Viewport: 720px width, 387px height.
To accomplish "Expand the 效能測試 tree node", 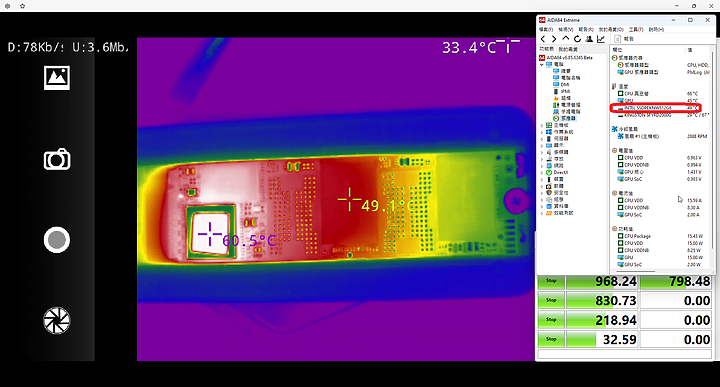I will point(542,213).
